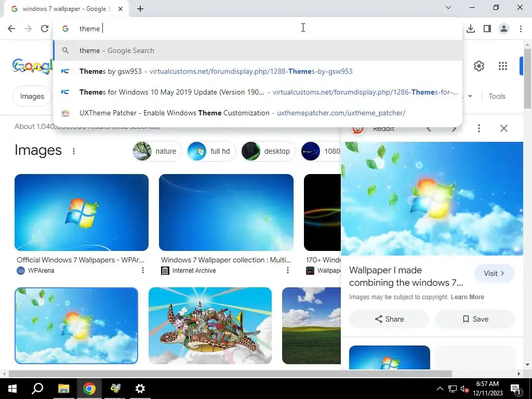Click the dropdown arrow beside Tools
This screenshot has height=399, width=532.
(x=470, y=96)
